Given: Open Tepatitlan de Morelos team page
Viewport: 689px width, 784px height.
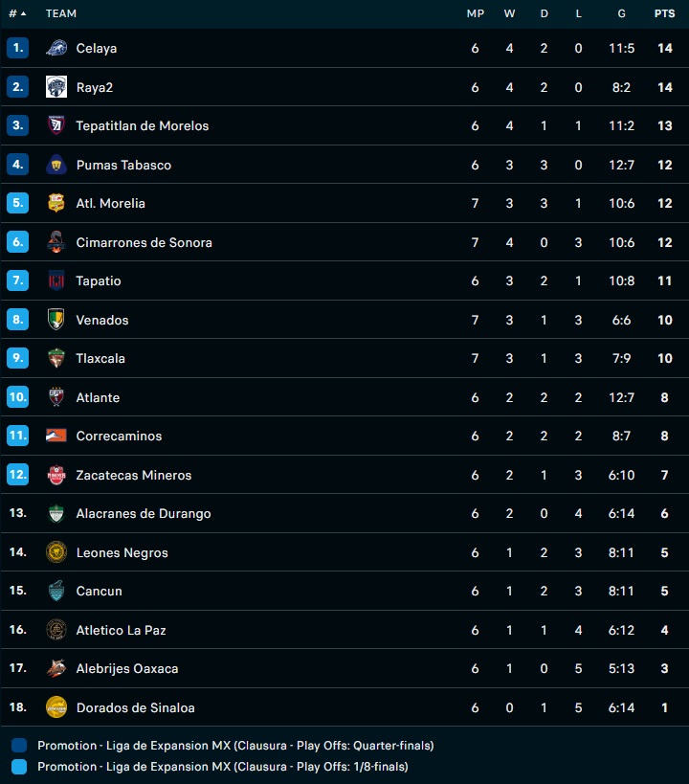Looking at the screenshot, I should tap(142, 125).
